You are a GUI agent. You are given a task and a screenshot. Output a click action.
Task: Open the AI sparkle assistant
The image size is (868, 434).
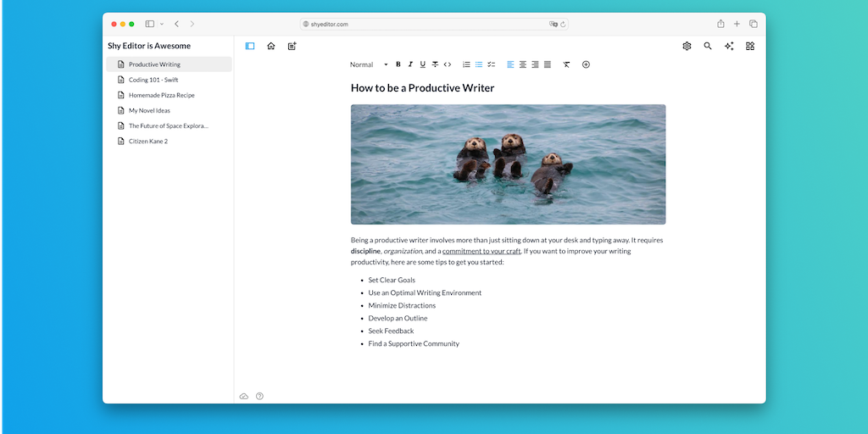(729, 47)
